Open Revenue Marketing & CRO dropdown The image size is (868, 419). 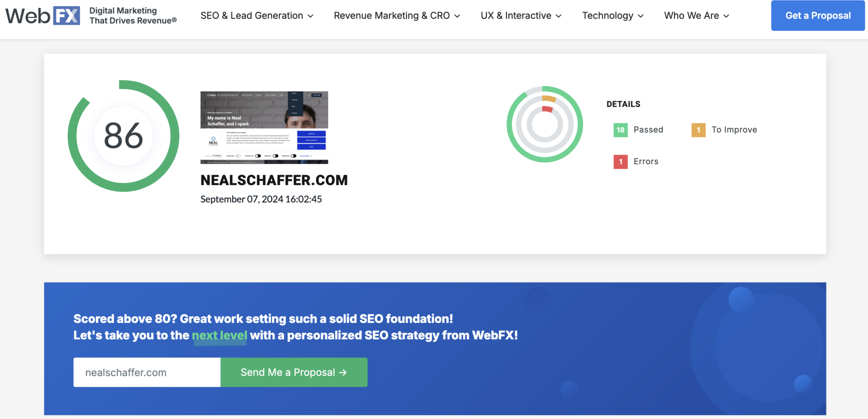point(397,16)
